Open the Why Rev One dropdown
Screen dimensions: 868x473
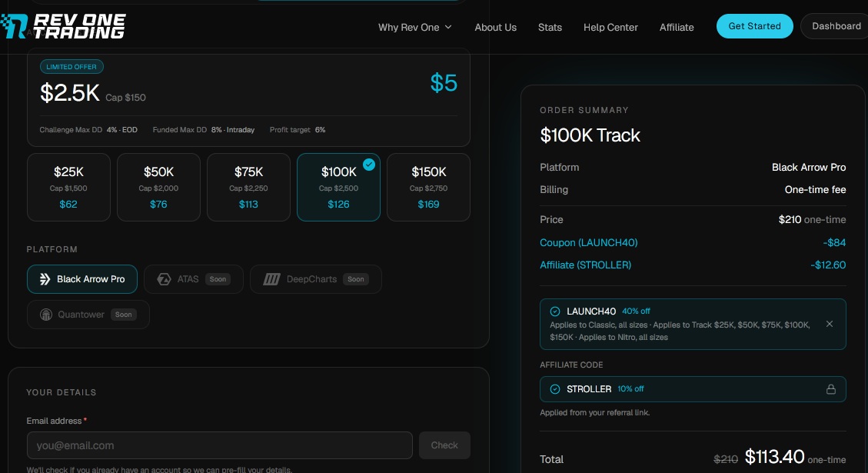[414, 27]
